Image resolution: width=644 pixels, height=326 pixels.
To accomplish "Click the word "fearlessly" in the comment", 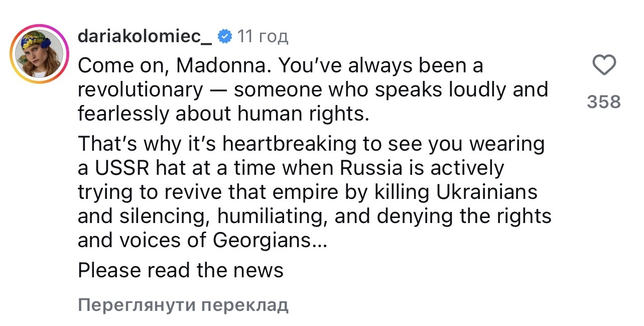I will 122,114.
